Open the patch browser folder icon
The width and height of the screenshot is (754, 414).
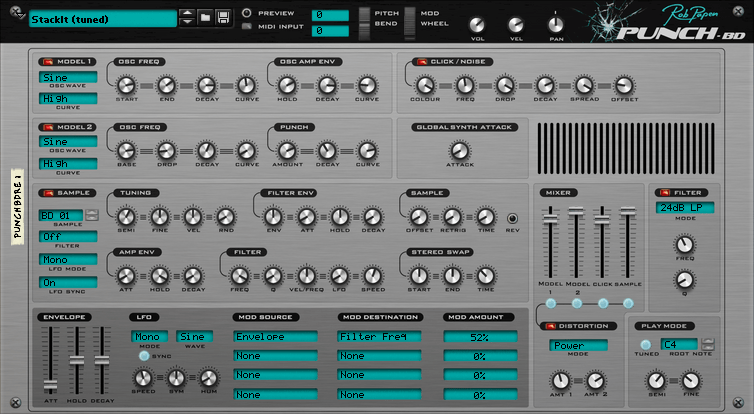(x=205, y=17)
